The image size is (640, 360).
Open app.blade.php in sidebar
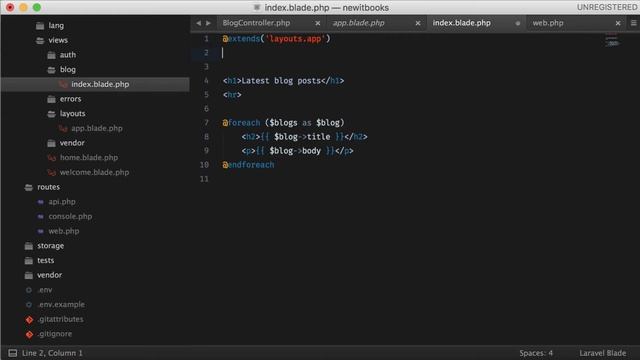(x=97, y=128)
